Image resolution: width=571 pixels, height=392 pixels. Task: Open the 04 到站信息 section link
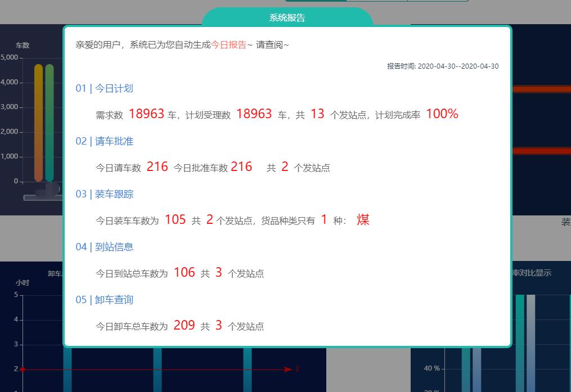click(x=104, y=247)
